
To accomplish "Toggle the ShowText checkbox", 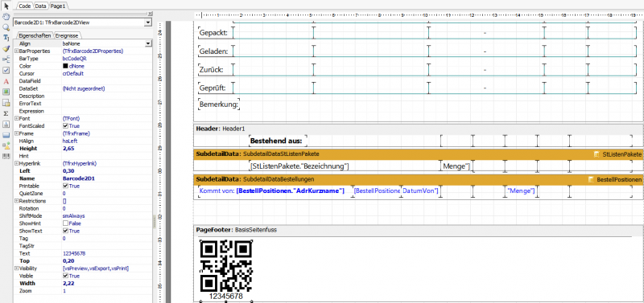I will 65,231.
